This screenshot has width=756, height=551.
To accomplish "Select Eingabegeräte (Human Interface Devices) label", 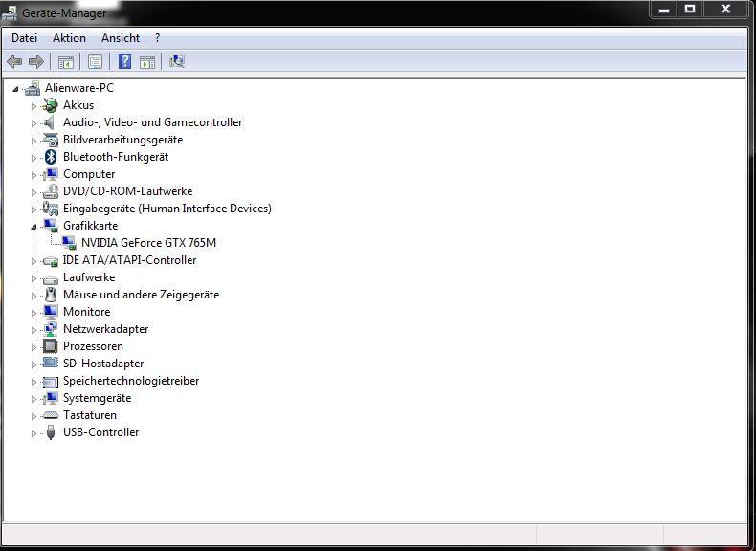I will [167, 209].
